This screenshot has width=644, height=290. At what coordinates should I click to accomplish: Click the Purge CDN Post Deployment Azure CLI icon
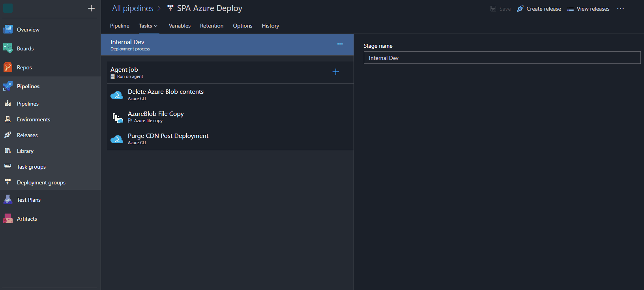117,139
